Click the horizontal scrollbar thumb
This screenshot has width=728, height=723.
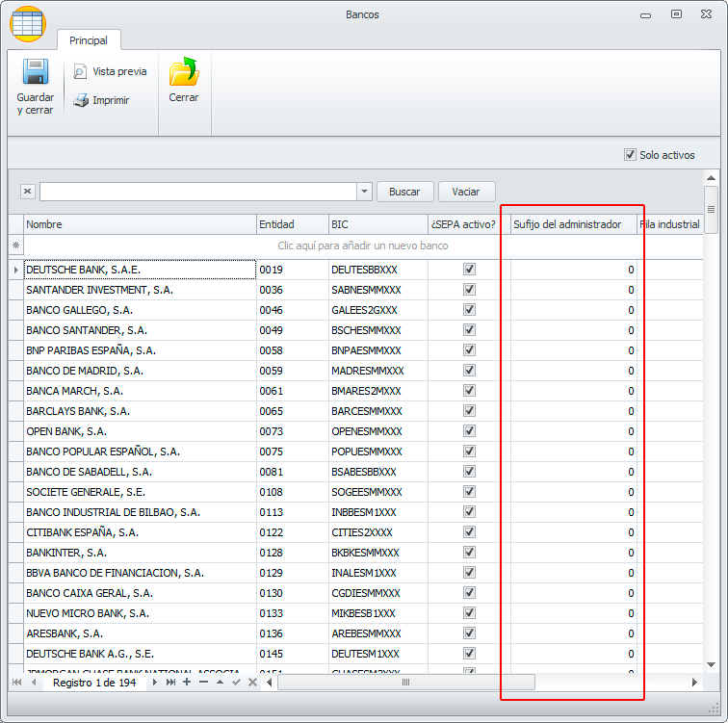405,683
